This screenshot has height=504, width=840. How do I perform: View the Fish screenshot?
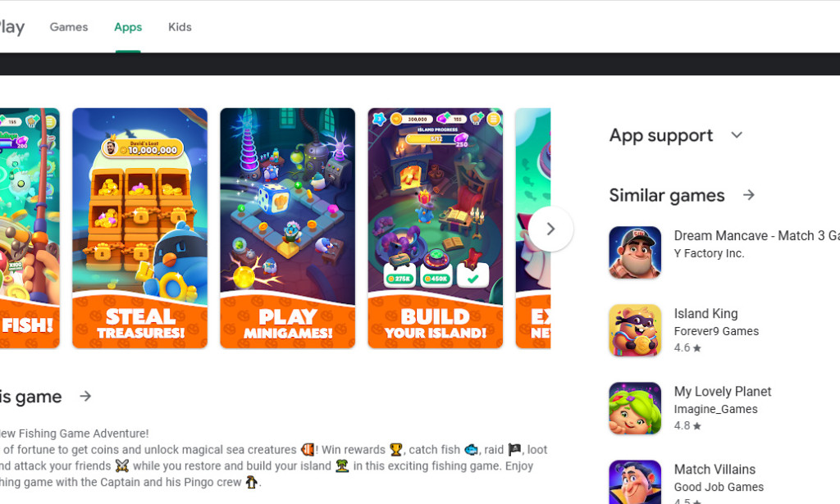coord(30,229)
